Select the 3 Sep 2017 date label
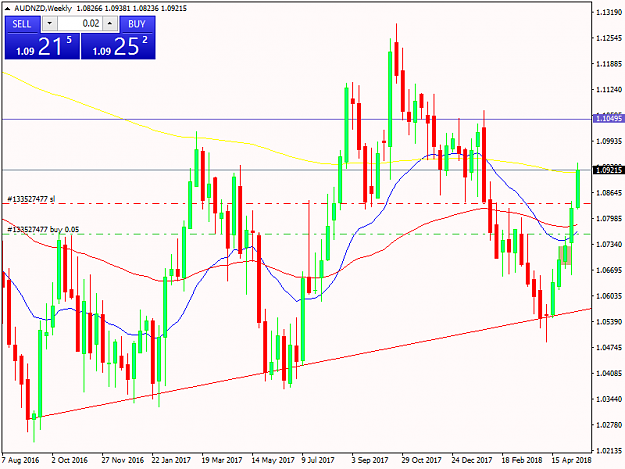Screen dimensions: 625x469 coord(369,460)
